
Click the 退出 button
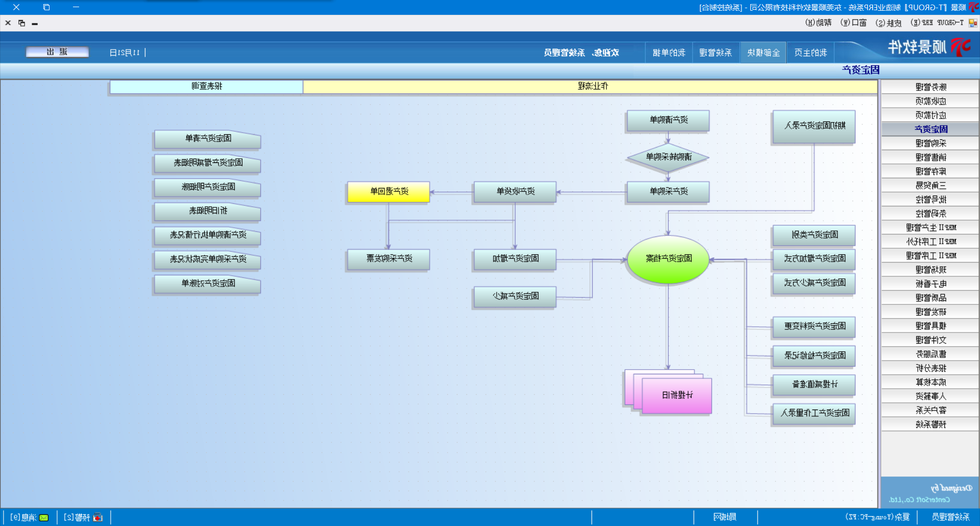(57, 52)
